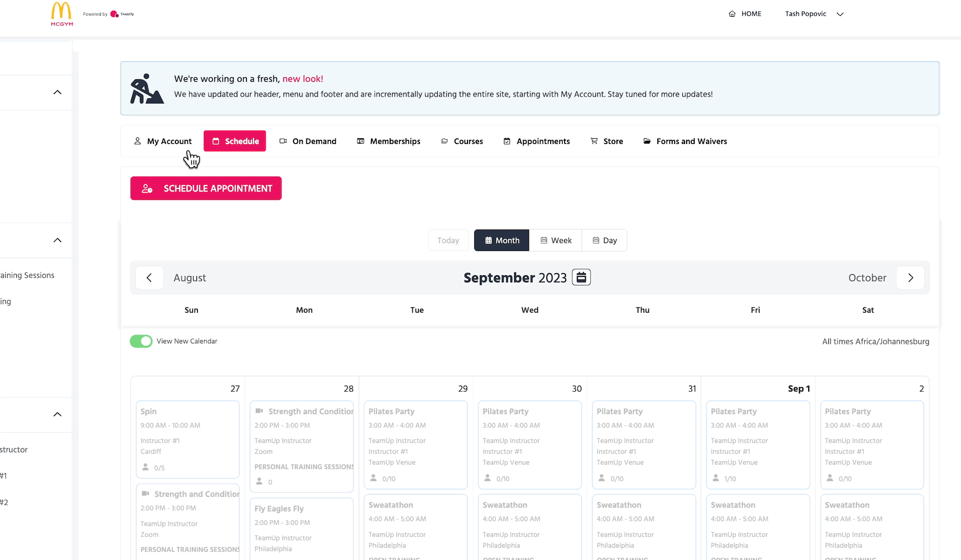The width and height of the screenshot is (961, 560).
Task: Open Store via the cart icon
Action: point(594,141)
